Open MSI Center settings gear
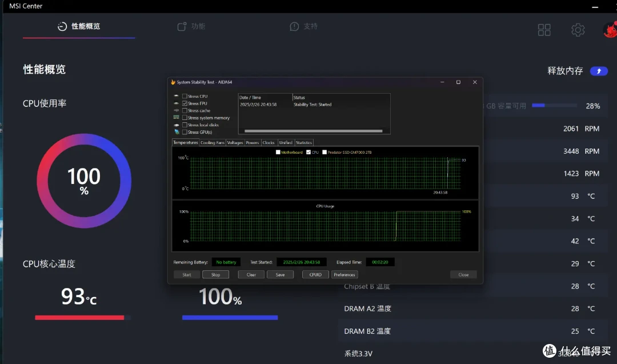Viewport: 617px width, 364px height. click(x=578, y=30)
